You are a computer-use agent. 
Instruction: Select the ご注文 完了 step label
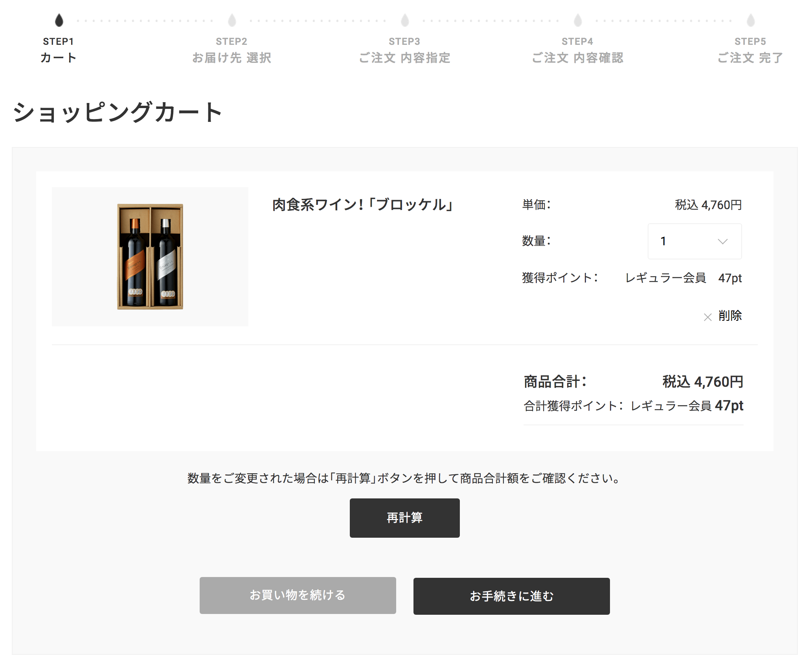(x=750, y=58)
